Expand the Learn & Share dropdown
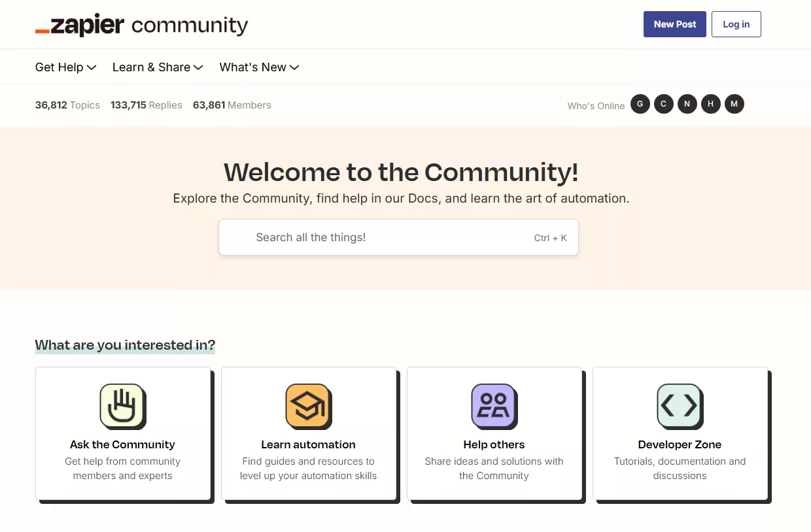The width and height of the screenshot is (811, 532). tap(158, 67)
